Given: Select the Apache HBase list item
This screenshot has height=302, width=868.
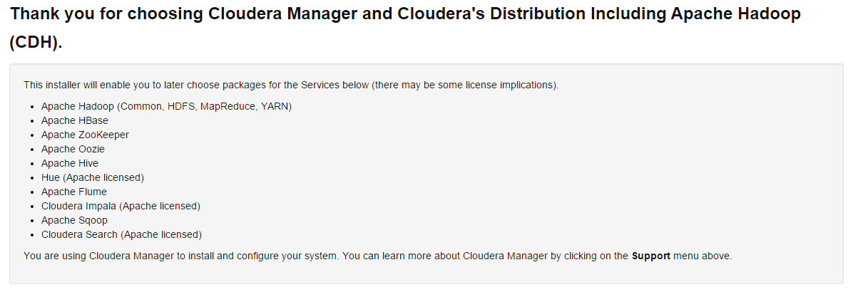Looking at the screenshot, I should tap(75, 120).
